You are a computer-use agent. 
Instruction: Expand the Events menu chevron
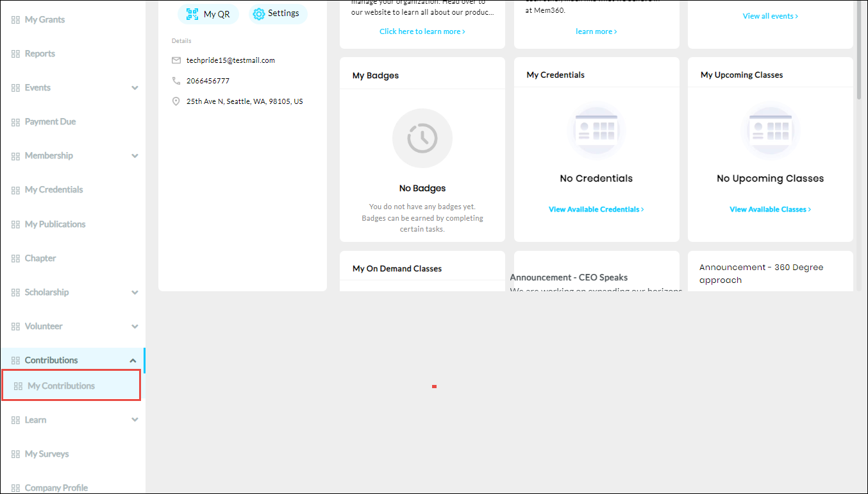(135, 88)
